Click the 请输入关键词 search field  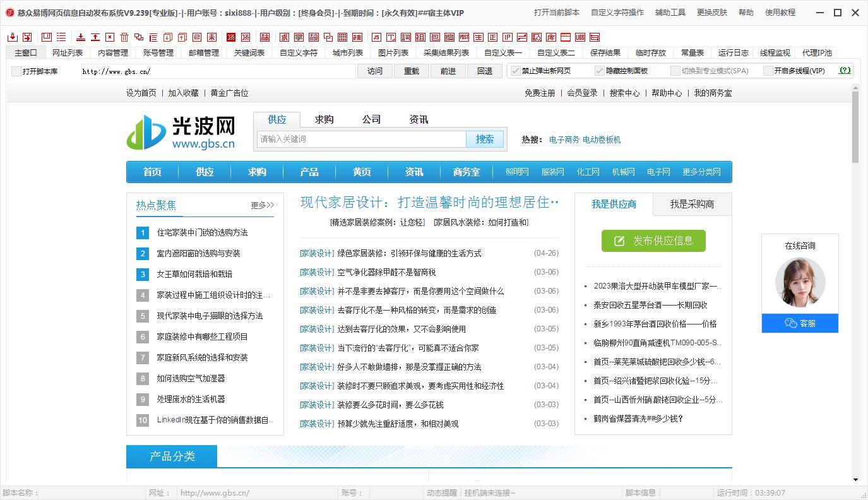click(x=362, y=139)
